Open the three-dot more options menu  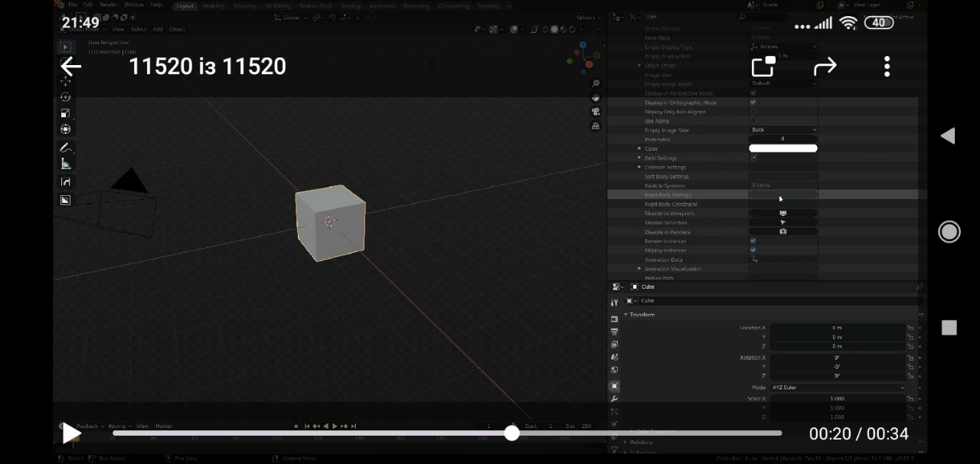pos(887,67)
